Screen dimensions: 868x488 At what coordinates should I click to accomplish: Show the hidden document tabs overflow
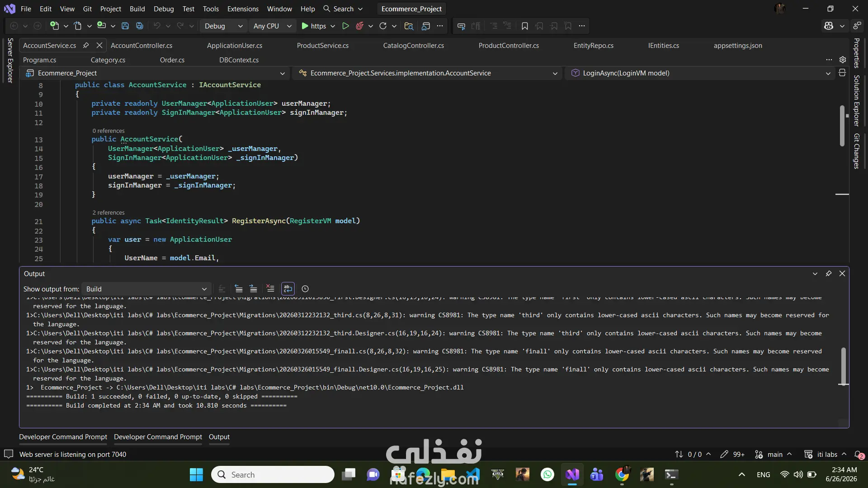(x=829, y=60)
